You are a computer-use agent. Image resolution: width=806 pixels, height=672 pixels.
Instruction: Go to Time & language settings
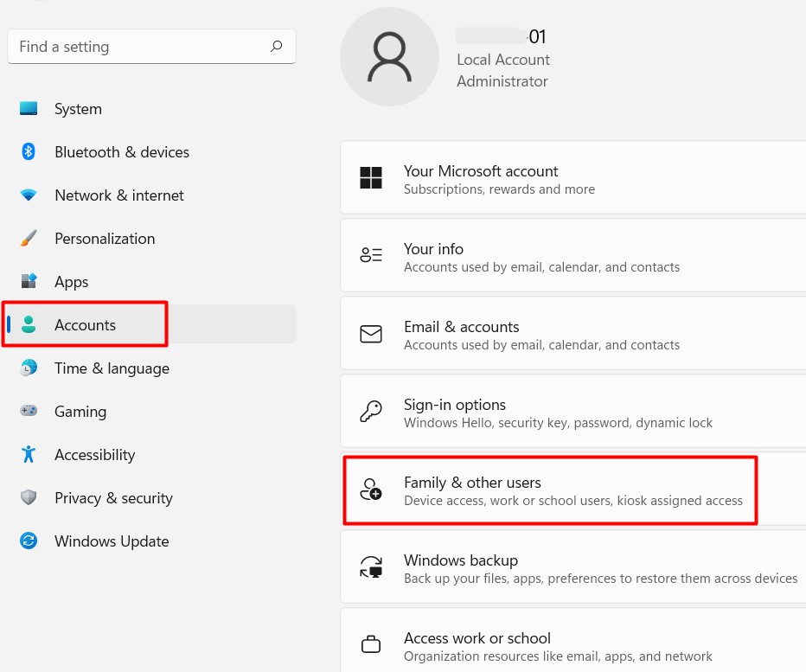point(112,368)
